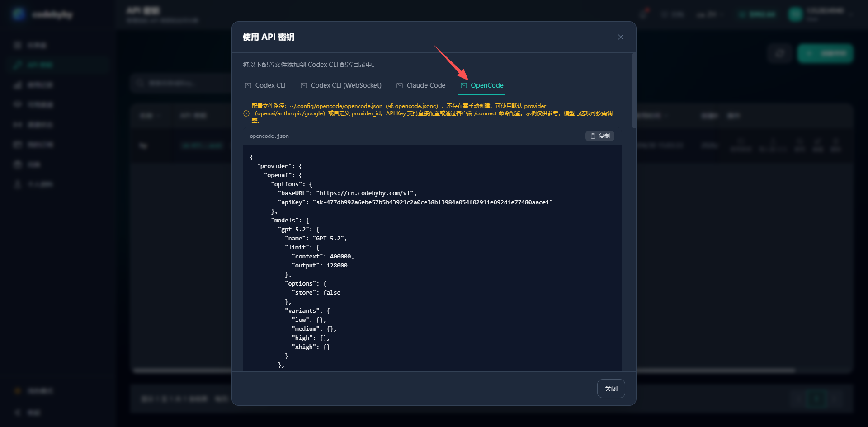Click the dialog's vertical scrollbar thumb
The height and width of the screenshot is (427, 868).
[x=634, y=90]
